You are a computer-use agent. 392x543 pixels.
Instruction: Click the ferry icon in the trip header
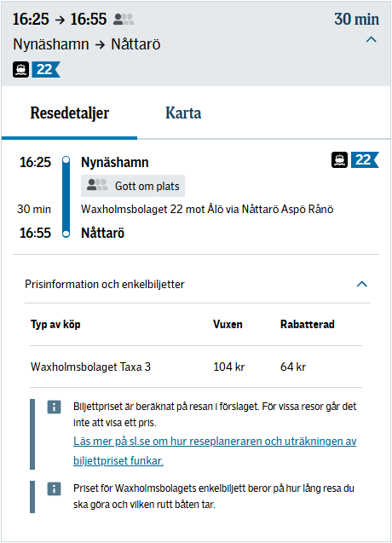coord(20,69)
